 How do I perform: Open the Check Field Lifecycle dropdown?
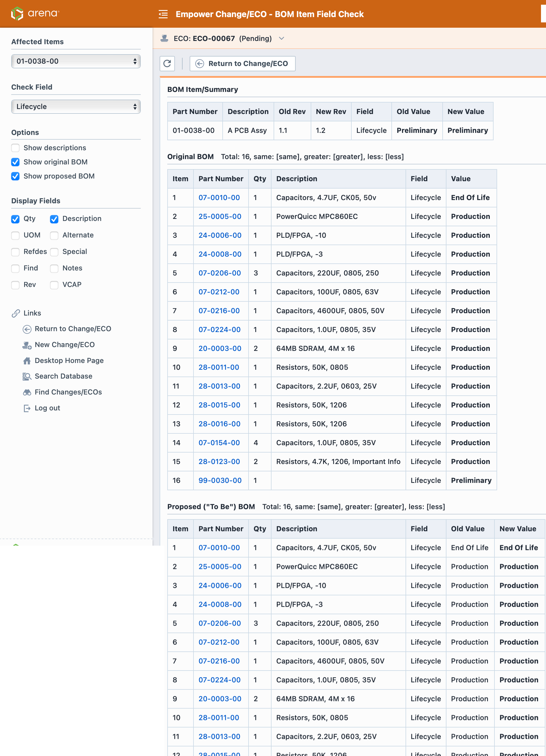76,107
